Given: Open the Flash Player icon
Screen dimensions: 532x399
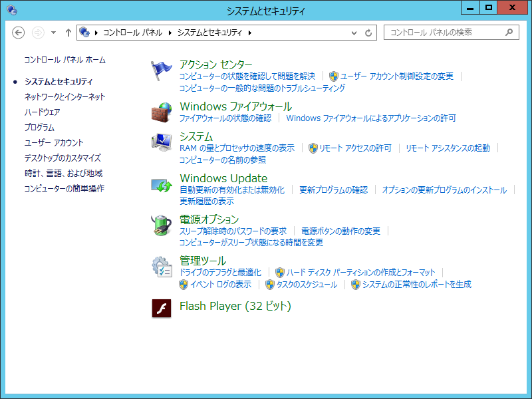Looking at the screenshot, I should coord(162,308).
